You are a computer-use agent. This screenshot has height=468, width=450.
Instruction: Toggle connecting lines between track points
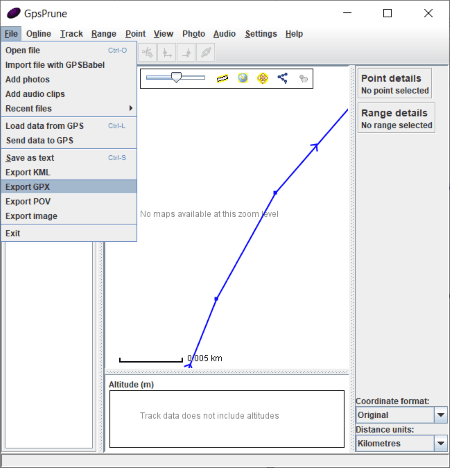283,78
